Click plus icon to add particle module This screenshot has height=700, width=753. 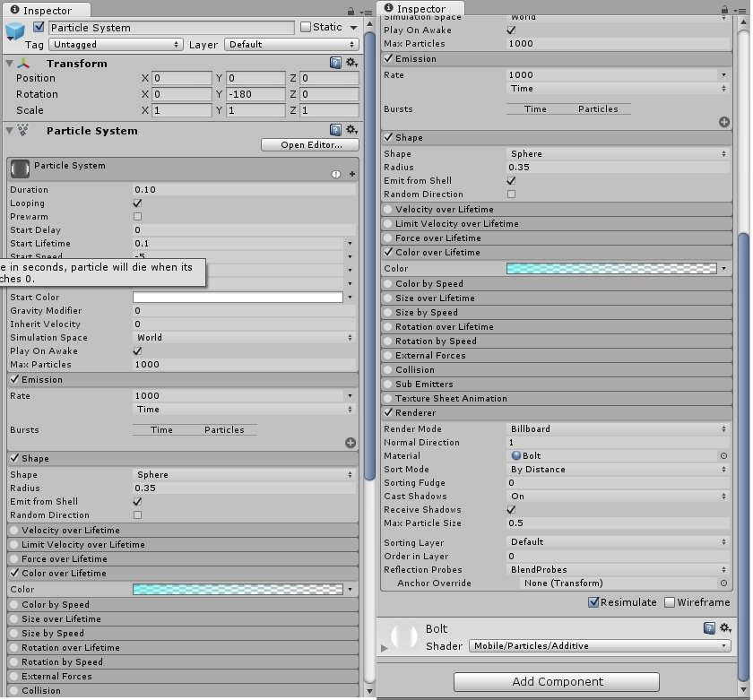(352, 174)
